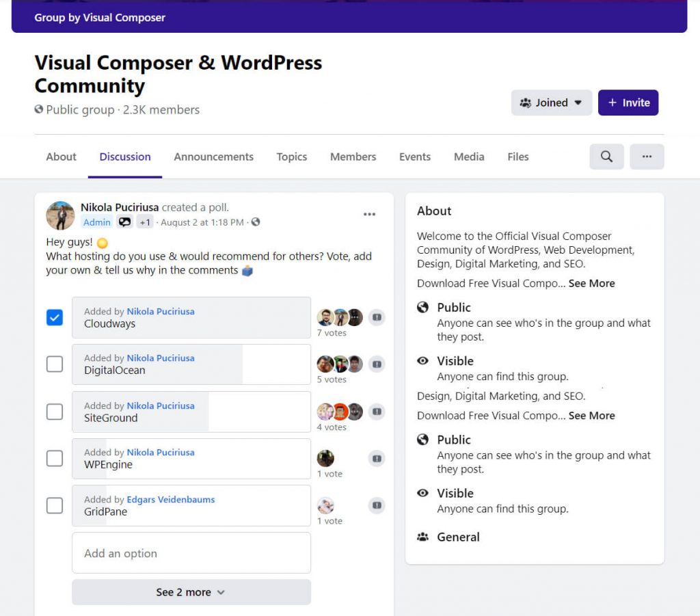Click the Invite button

628,103
